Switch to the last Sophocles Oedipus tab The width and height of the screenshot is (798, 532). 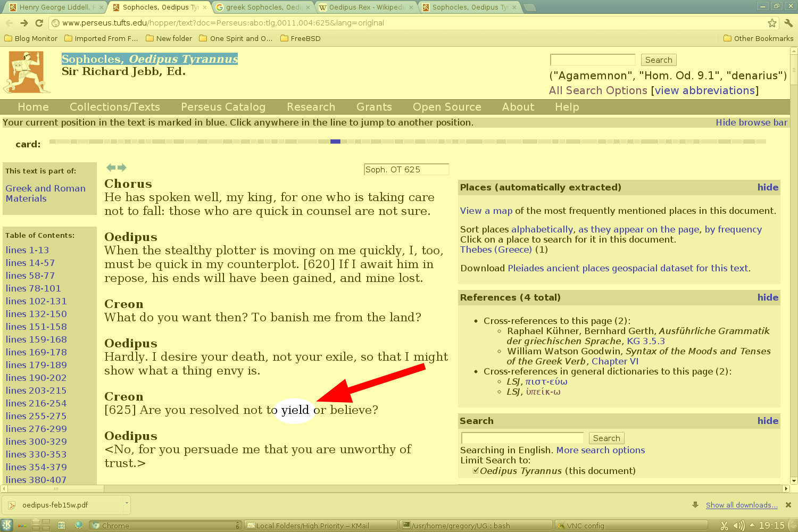(469, 7)
